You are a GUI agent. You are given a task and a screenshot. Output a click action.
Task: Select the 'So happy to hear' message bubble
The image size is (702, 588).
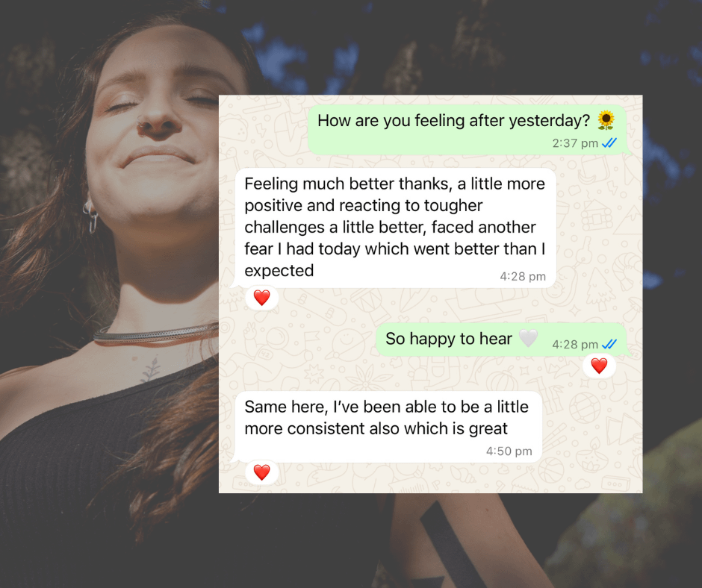coord(503,340)
